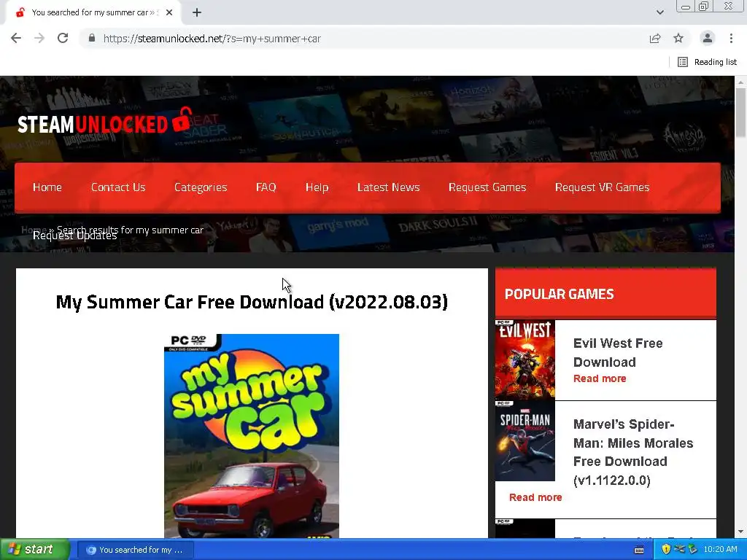Go to Request VR Games page
The width and height of the screenshot is (747, 560).
(602, 187)
